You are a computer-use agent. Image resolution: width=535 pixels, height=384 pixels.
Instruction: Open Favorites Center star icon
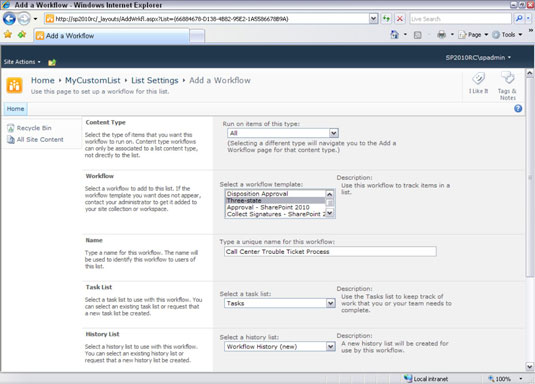[x=8, y=34]
